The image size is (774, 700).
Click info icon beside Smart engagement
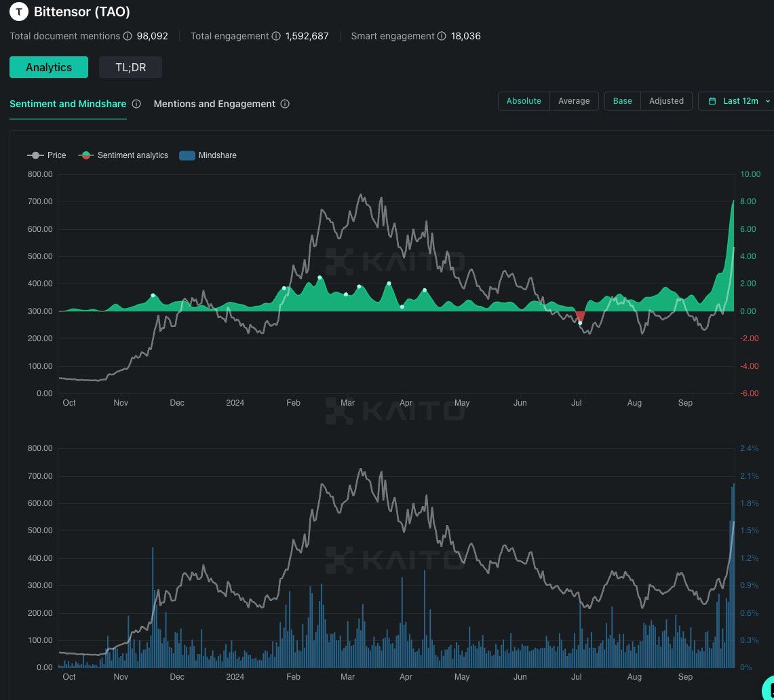pos(442,36)
